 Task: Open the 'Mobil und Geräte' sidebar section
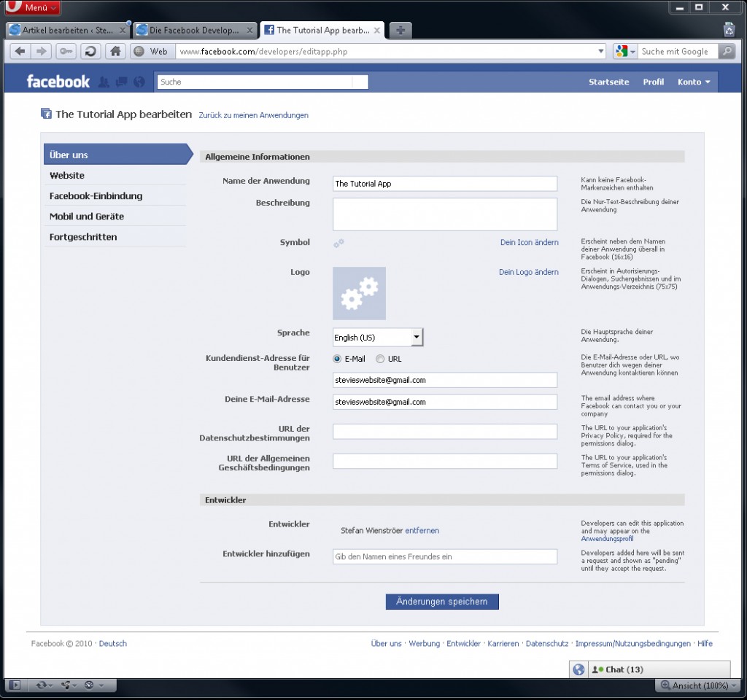(115, 216)
